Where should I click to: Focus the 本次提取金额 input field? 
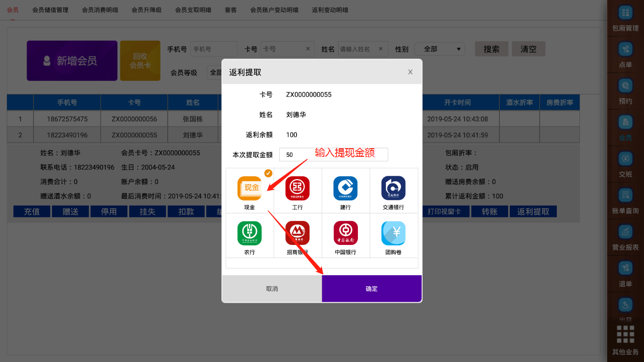point(334,155)
